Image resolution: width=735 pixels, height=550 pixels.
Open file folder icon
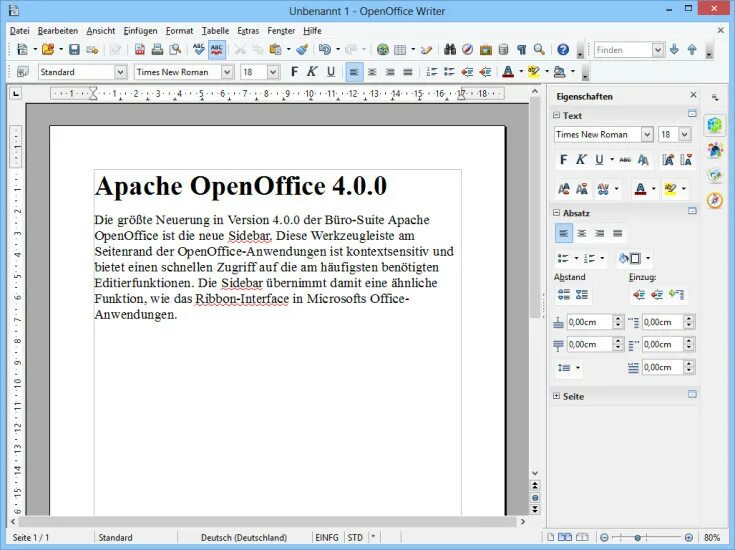(x=48, y=49)
